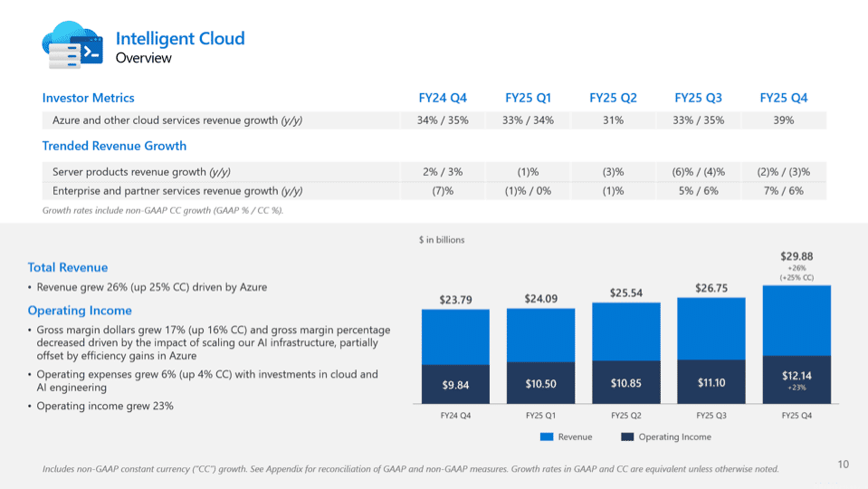Viewport: 868px width, 489px height.
Task: Click the Intelligent Cloud title text
Action: [180, 38]
